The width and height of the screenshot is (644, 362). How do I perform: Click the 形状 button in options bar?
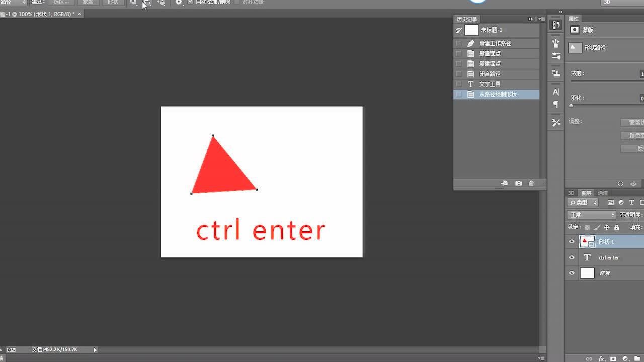(x=113, y=3)
